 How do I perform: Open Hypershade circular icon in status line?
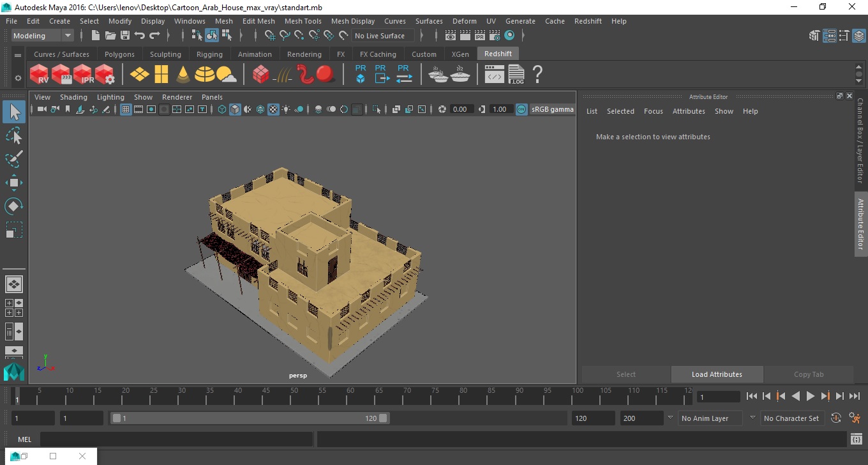[x=509, y=36]
